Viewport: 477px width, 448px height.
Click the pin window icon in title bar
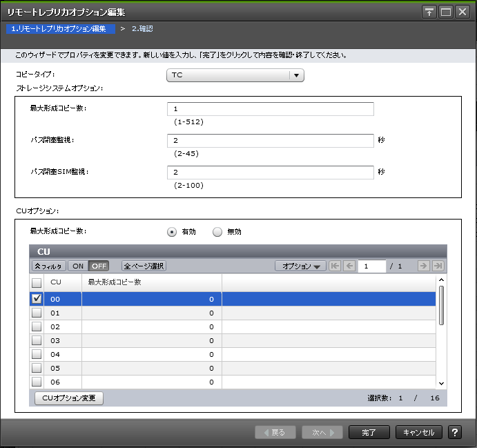(x=429, y=12)
